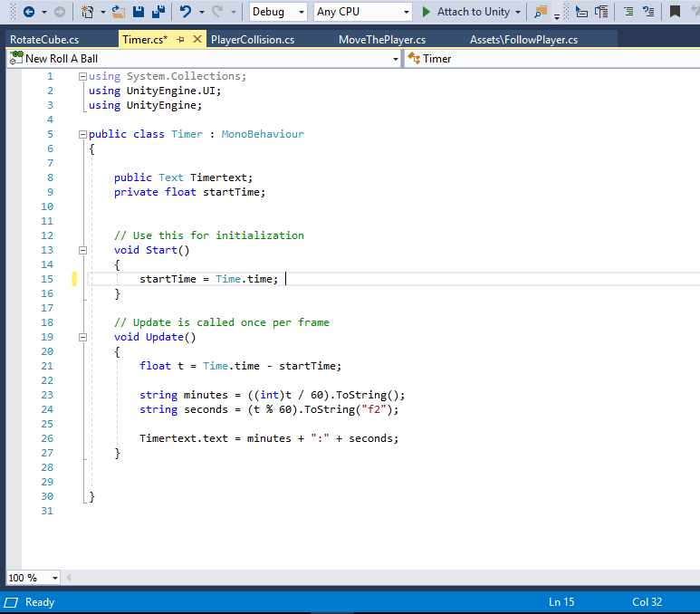This screenshot has width=700, height=614.
Task: Click the Comment out lines icon
Action: [628, 12]
